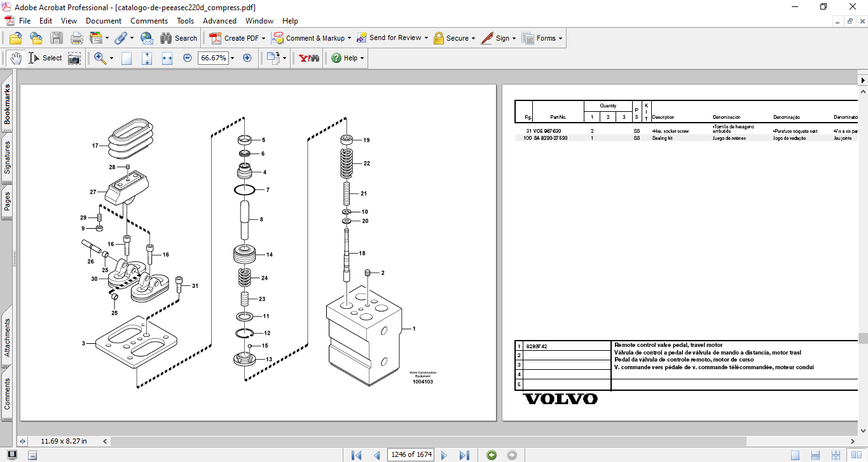Switch to the text Select tool
The image size is (868, 462).
45,58
